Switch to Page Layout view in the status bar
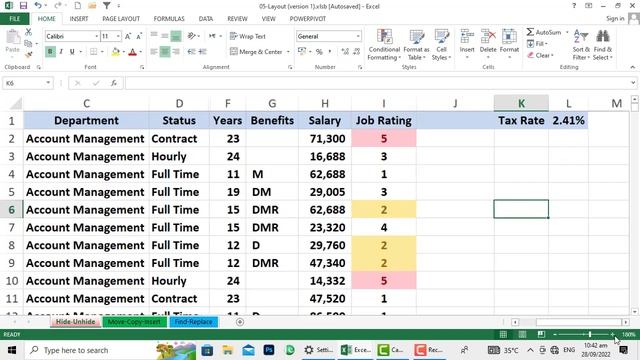This screenshot has width=640, height=360. pyautogui.click(x=522, y=334)
